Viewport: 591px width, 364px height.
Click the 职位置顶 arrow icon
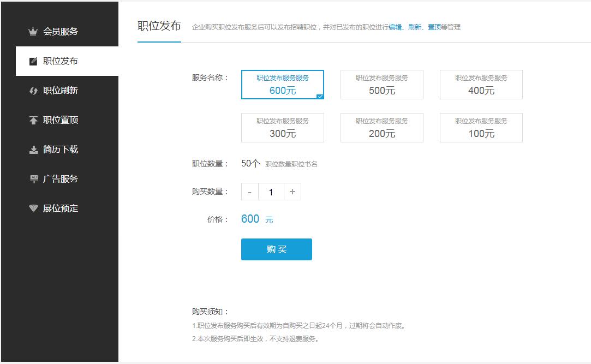coord(32,120)
